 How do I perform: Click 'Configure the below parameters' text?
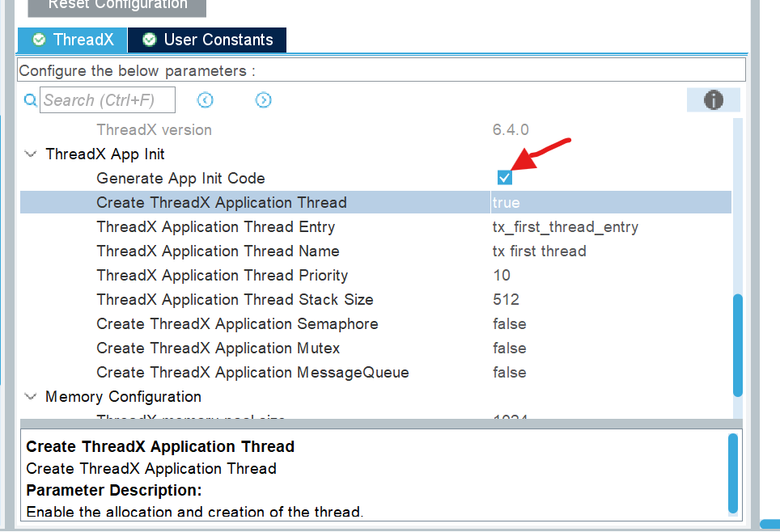point(137,70)
